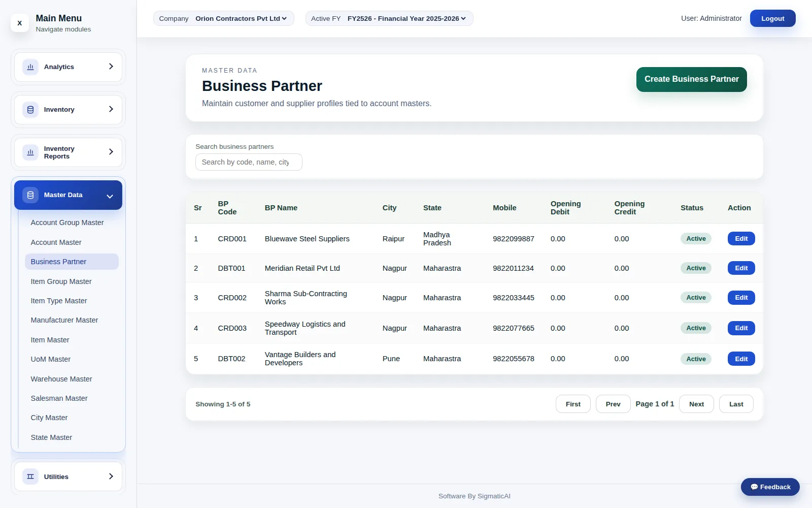
Task: Go to First page
Action: 573,404
